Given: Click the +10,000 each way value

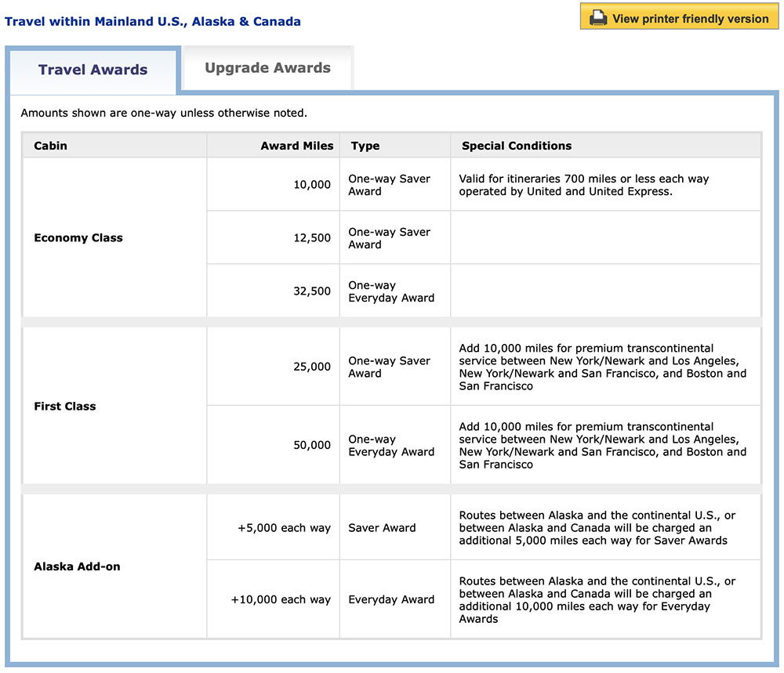Looking at the screenshot, I should click(x=281, y=599).
